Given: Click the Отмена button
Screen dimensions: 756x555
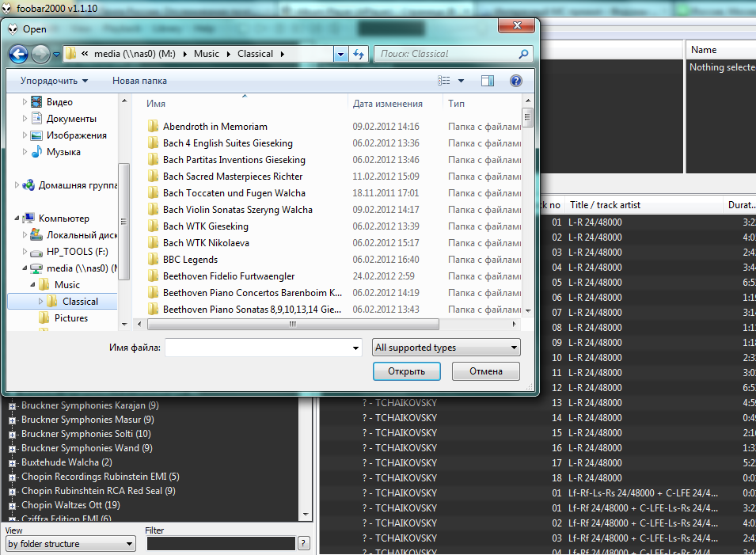Looking at the screenshot, I should [x=486, y=371].
